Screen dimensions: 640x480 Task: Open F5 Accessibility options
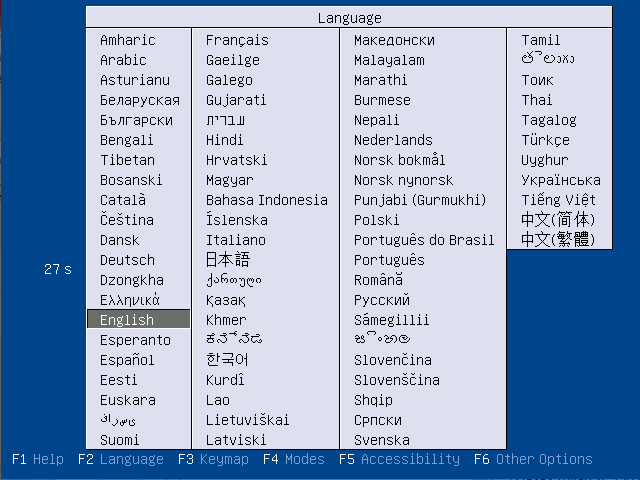tap(400, 459)
